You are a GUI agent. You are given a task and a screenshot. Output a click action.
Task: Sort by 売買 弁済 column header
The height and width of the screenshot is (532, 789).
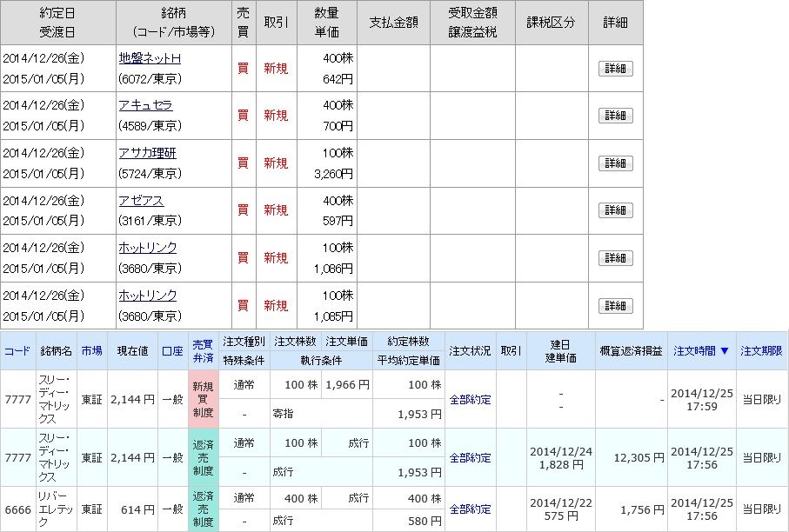203,351
